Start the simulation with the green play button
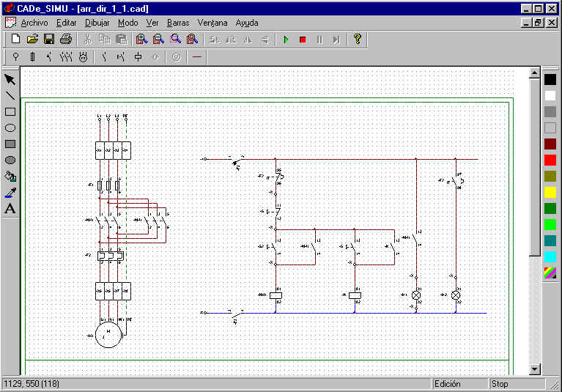562x392 pixels. coord(286,40)
